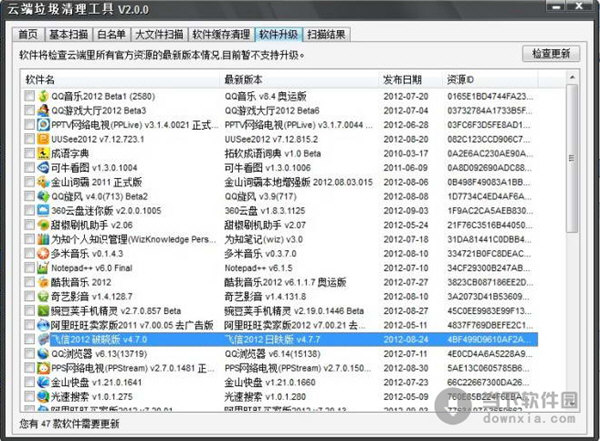Image resolution: width=600 pixels, height=441 pixels.
Task: Click the 飞信2012 row icon
Action: (43, 339)
